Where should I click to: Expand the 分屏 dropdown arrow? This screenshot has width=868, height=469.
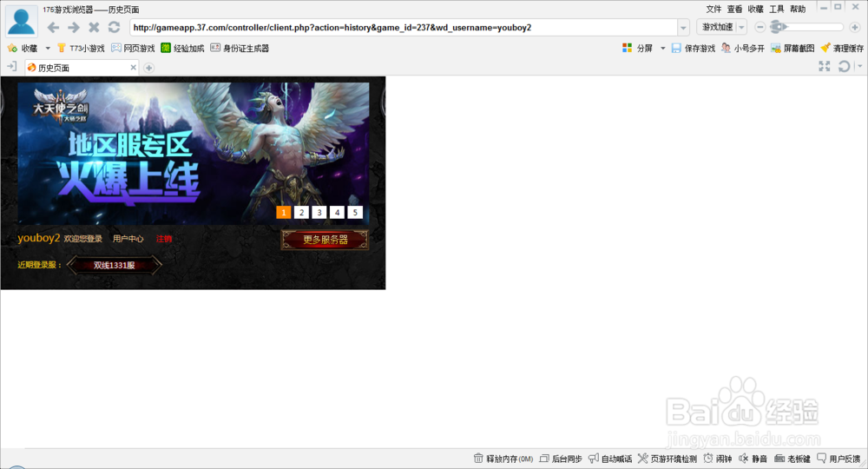pyautogui.click(x=662, y=48)
